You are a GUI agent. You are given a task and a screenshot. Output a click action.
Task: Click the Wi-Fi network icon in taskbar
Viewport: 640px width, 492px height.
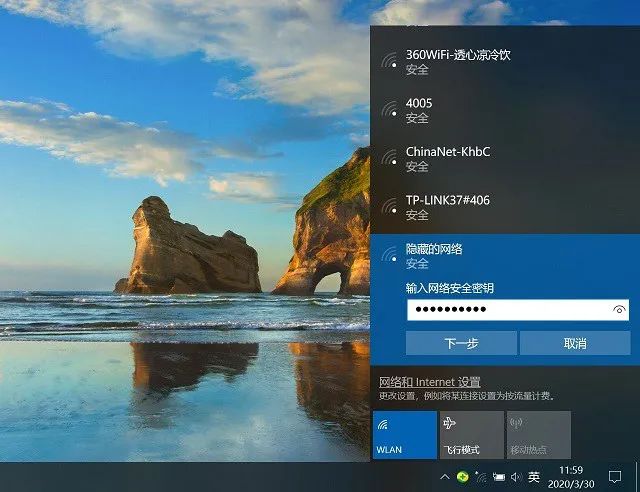pos(480,477)
